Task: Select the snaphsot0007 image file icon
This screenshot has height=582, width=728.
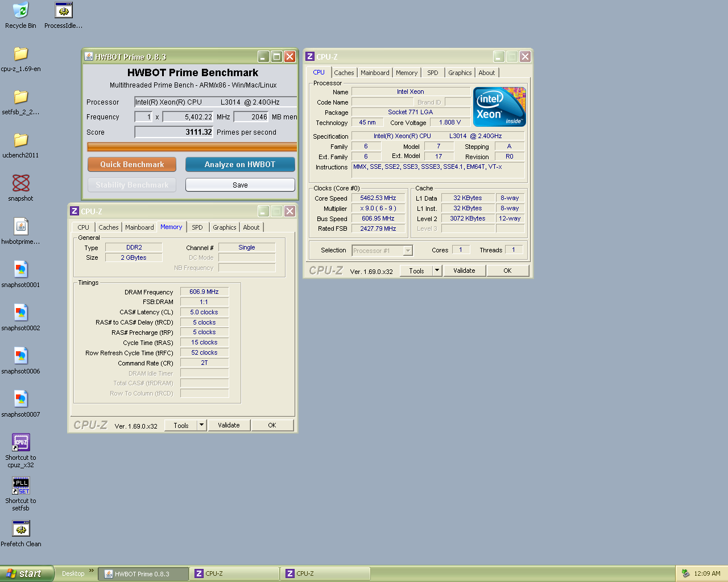Action: coord(20,399)
